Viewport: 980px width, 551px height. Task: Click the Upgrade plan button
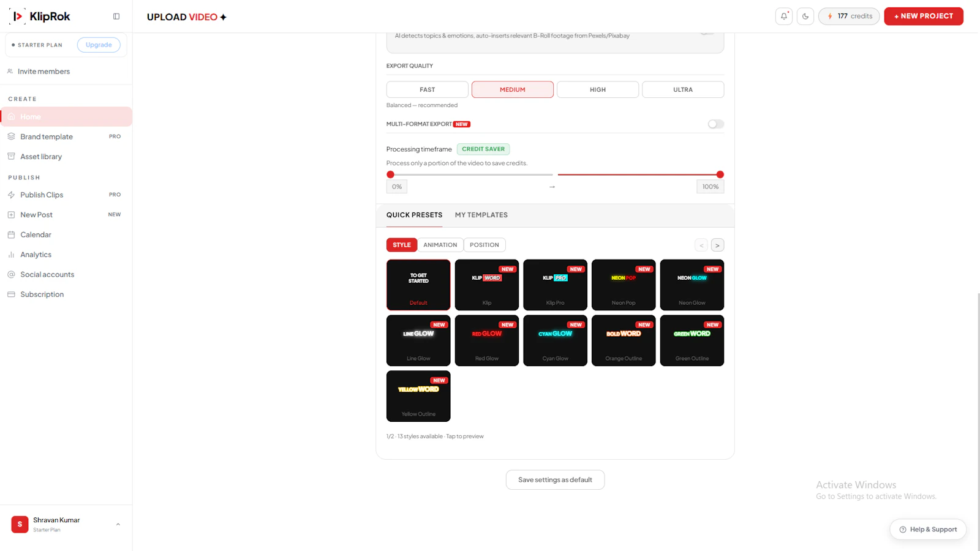pyautogui.click(x=99, y=45)
